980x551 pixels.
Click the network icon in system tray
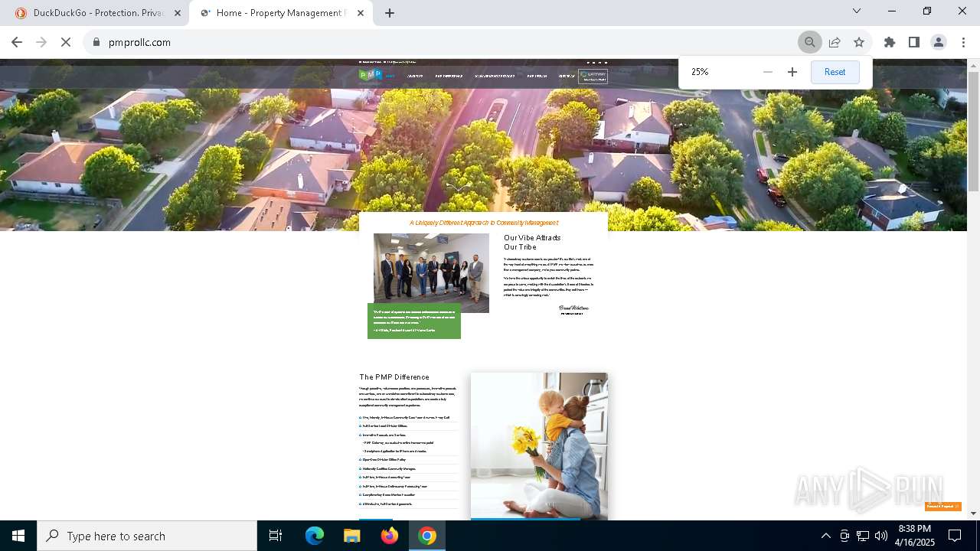863,536
